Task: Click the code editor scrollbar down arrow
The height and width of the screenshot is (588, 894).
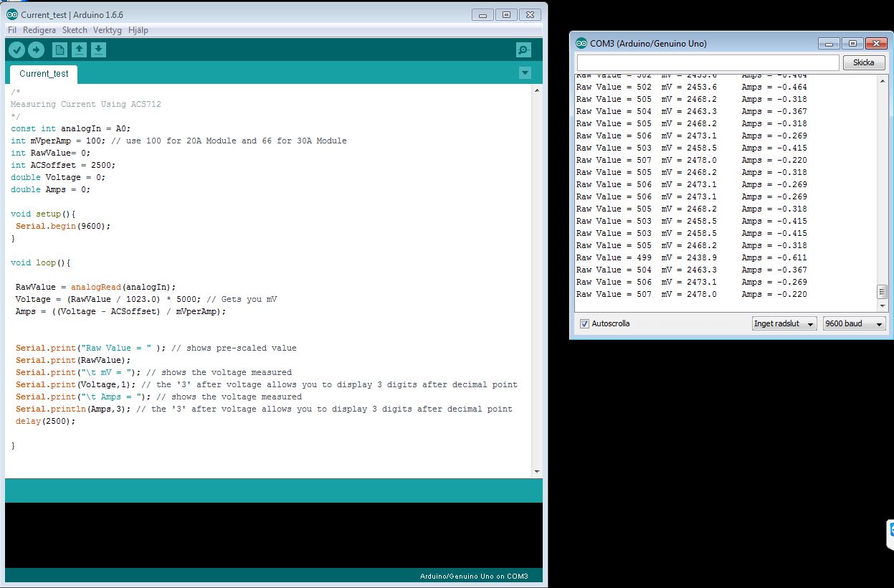Action: [536, 471]
